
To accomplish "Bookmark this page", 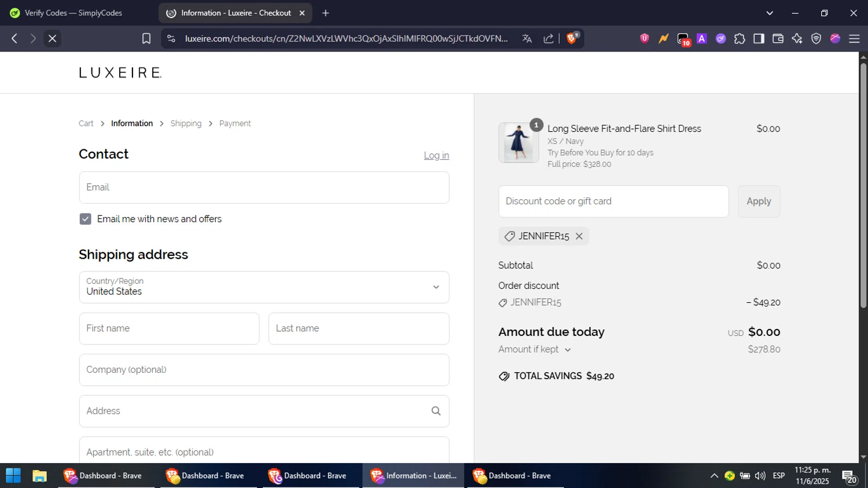I will pyautogui.click(x=146, y=39).
